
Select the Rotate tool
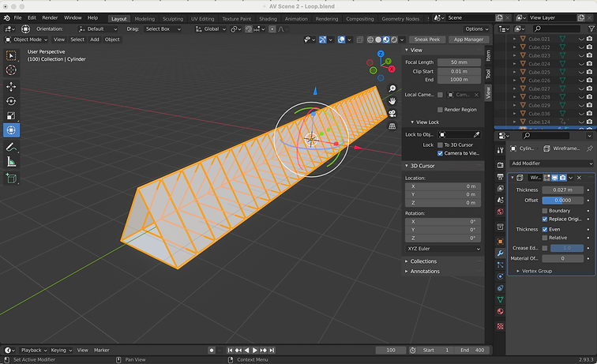(x=11, y=101)
